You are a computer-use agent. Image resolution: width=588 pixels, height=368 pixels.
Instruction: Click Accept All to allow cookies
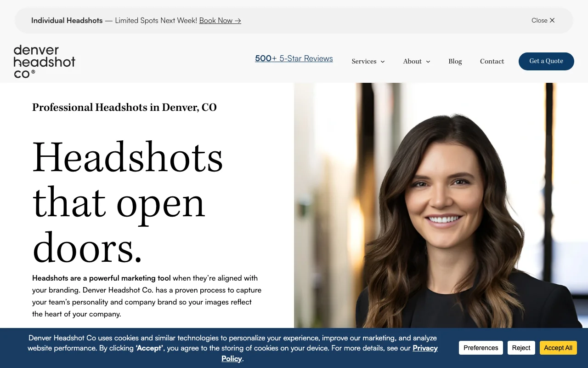coord(558,348)
